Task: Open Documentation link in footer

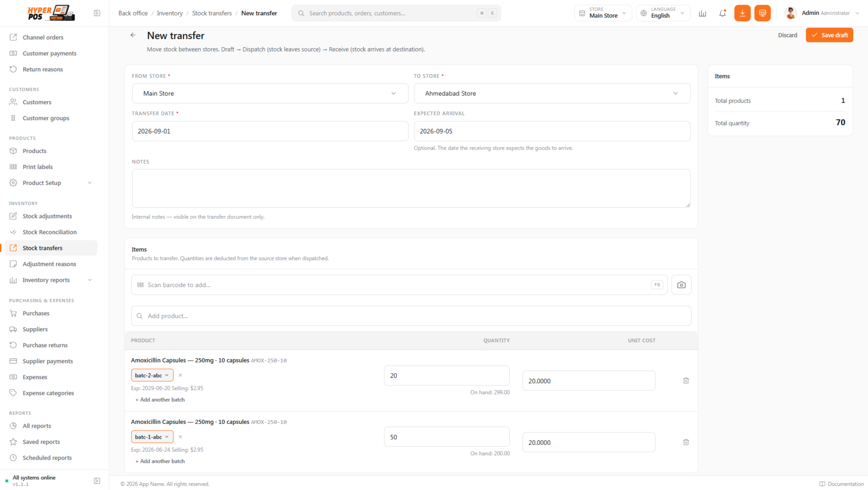Action: (841, 484)
